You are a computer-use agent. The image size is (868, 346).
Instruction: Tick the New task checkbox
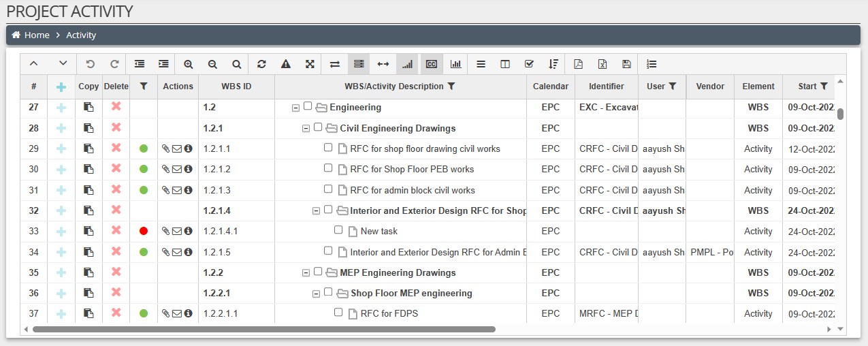(x=338, y=230)
